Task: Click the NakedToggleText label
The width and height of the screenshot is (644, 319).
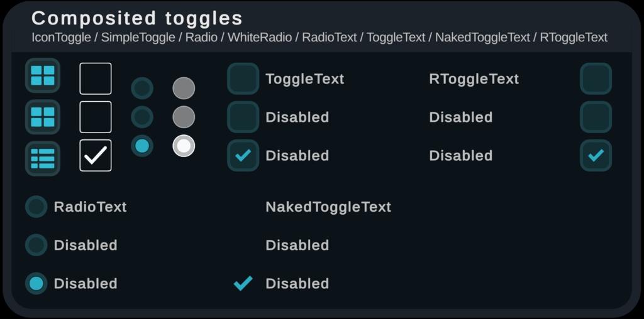Action: (x=328, y=207)
